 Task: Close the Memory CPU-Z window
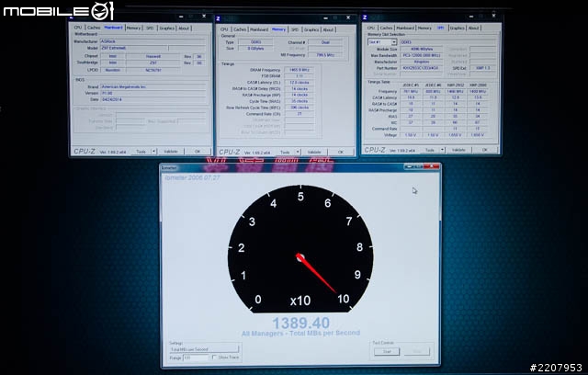(348, 17)
